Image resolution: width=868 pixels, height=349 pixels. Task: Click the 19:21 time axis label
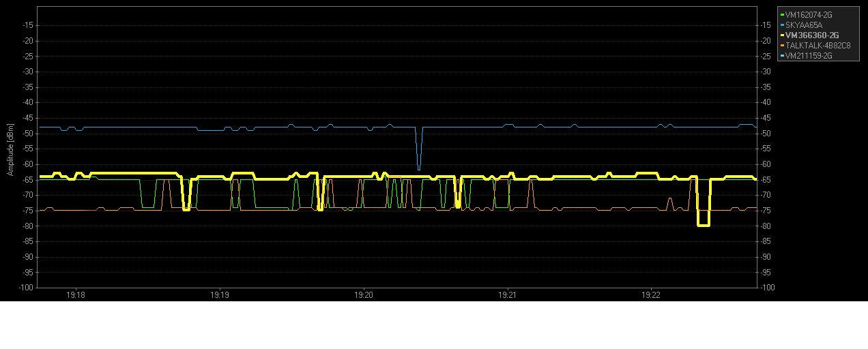(x=507, y=295)
